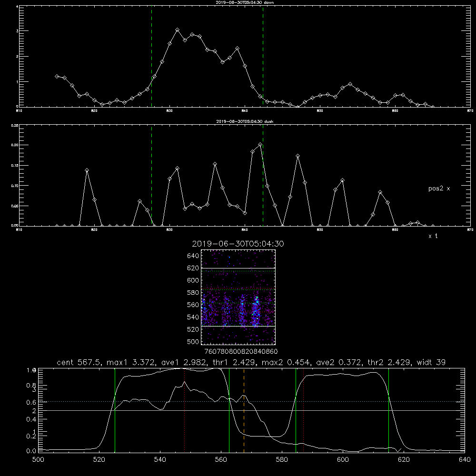Image resolution: width=476 pixels, height=476 pixels.
Task: Click the '0.0' label on bottom plot y-axis
Action: pyautogui.click(x=31, y=451)
